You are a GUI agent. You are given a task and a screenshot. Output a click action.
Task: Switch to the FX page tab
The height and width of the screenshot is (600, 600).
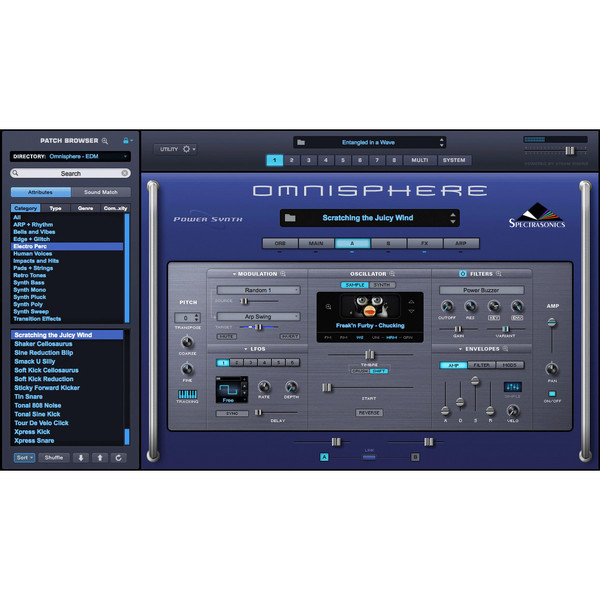click(425, 243)
